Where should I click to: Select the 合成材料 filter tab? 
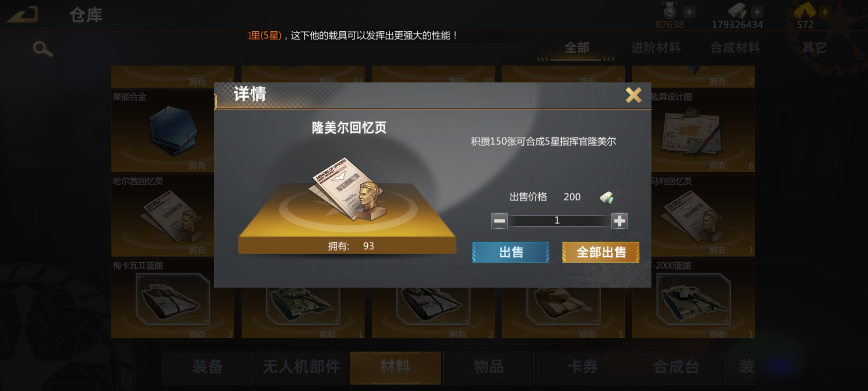point(735,48)
